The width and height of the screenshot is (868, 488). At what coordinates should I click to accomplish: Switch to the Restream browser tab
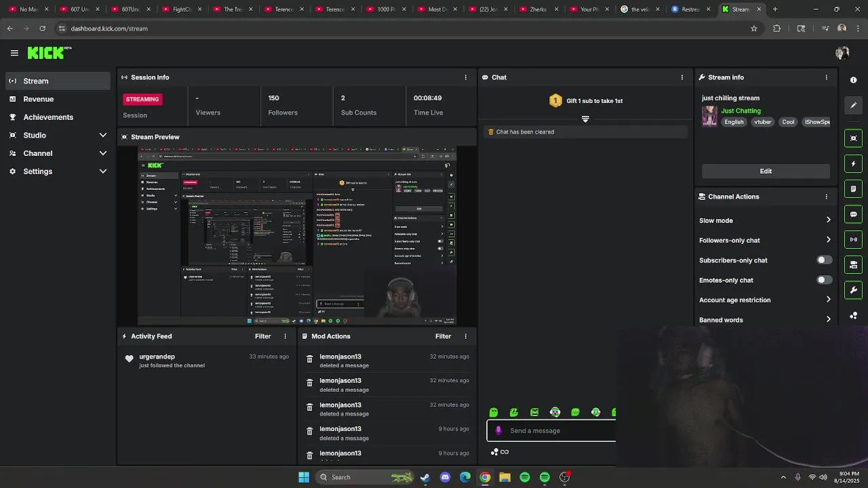click(x=690, y=9)
